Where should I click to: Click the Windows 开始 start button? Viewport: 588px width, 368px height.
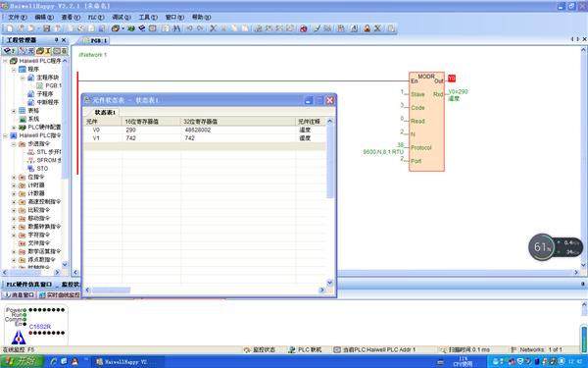[x=22, y=361]
